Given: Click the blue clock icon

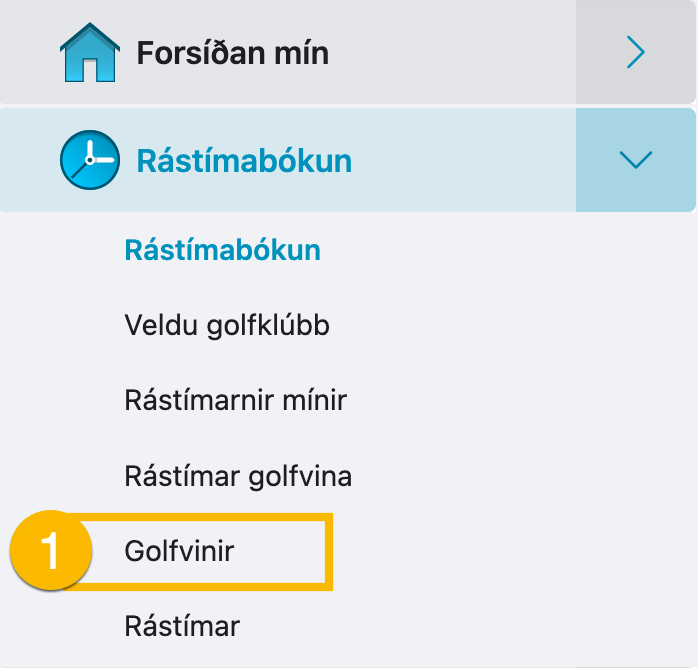Looking at the screenshot, I should click(88, 160).
